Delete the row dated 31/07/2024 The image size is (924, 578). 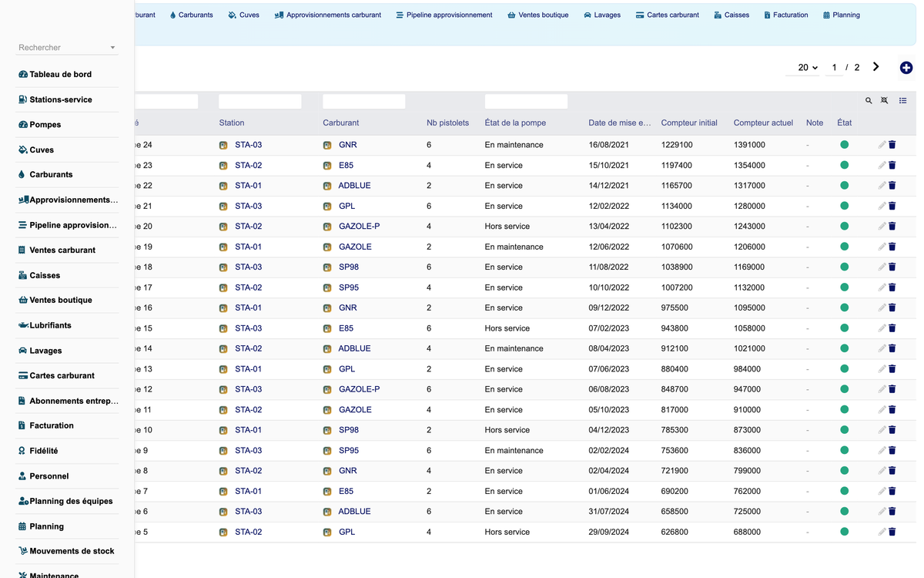pos(892,512)
